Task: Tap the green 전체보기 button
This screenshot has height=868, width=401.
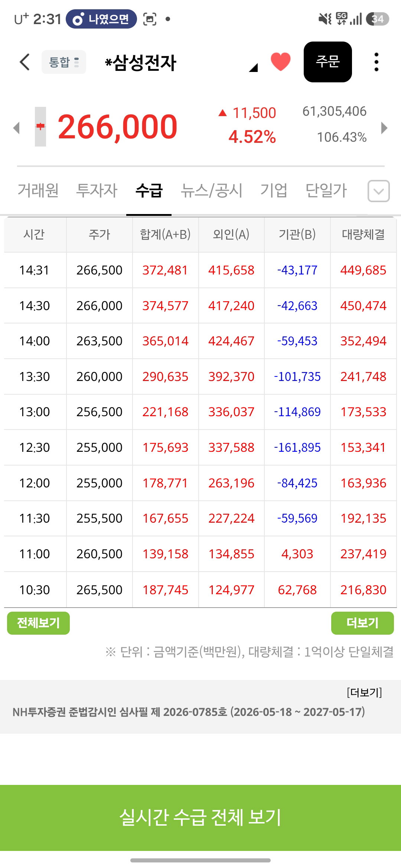Action: [38, 623]
